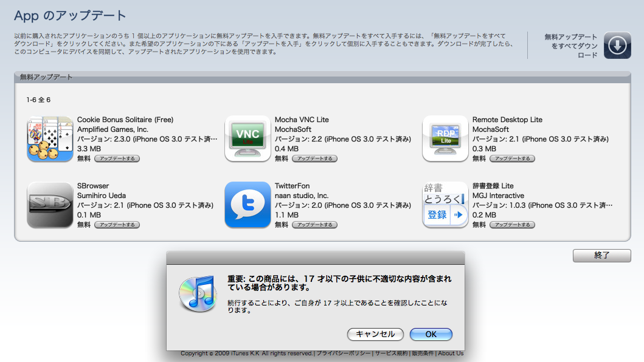Click TwitterFon's バージョン: 2.0 line
The width and height of the screenshot is (644, 362).
(343, 205)
